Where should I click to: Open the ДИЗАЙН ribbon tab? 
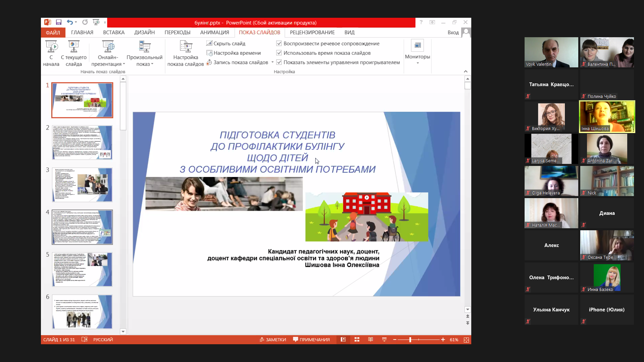pos(144,33)
